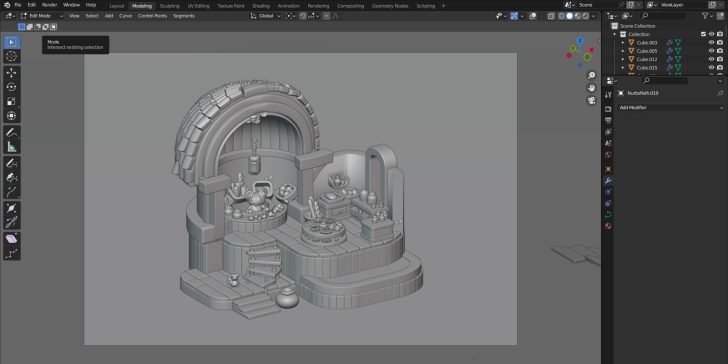Select the Draw curve tool
The width and height of the screenshot is (728, 364).
tap(12, 163)
